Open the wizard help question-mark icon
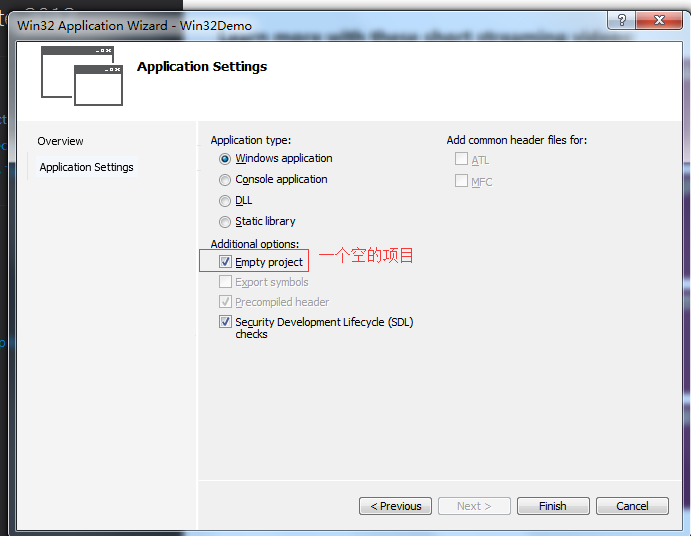Screen dimensions: 691x536 click(x=621, y=20)
